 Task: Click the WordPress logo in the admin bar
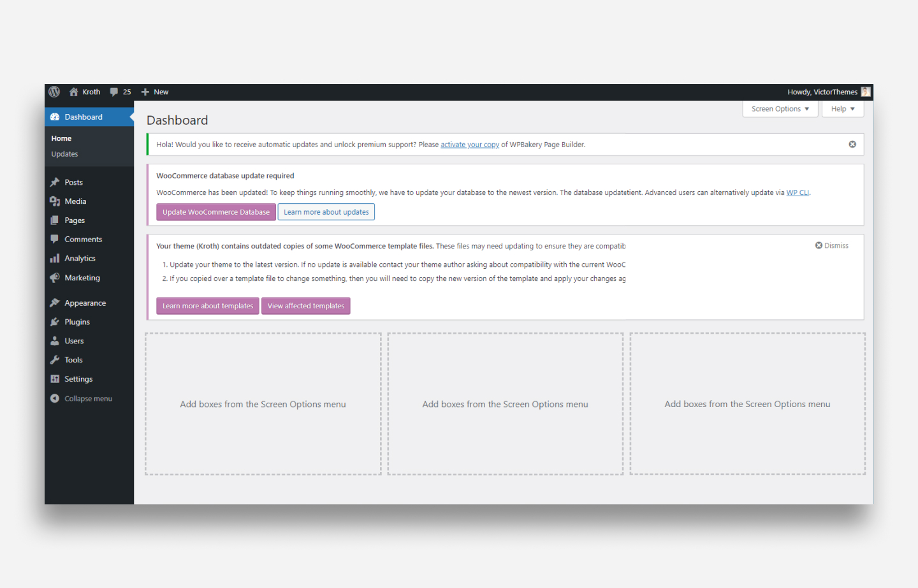click(x=54, y=92)
